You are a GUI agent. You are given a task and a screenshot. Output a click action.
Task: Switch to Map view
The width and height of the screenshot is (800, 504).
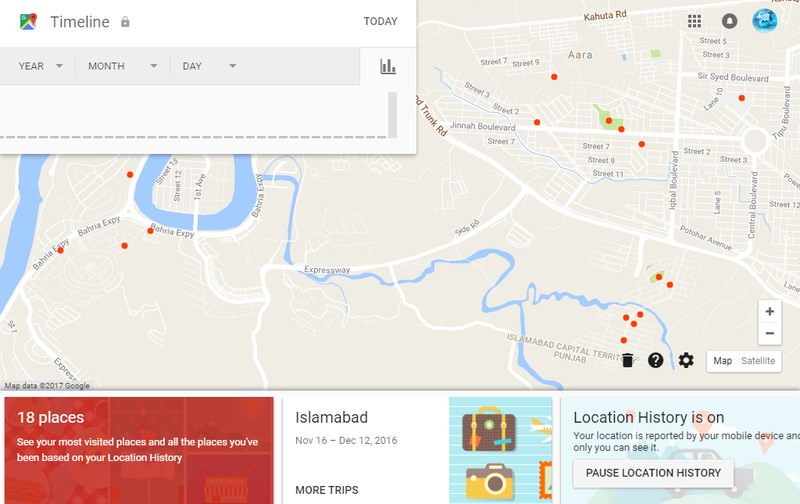coord(722,361)
